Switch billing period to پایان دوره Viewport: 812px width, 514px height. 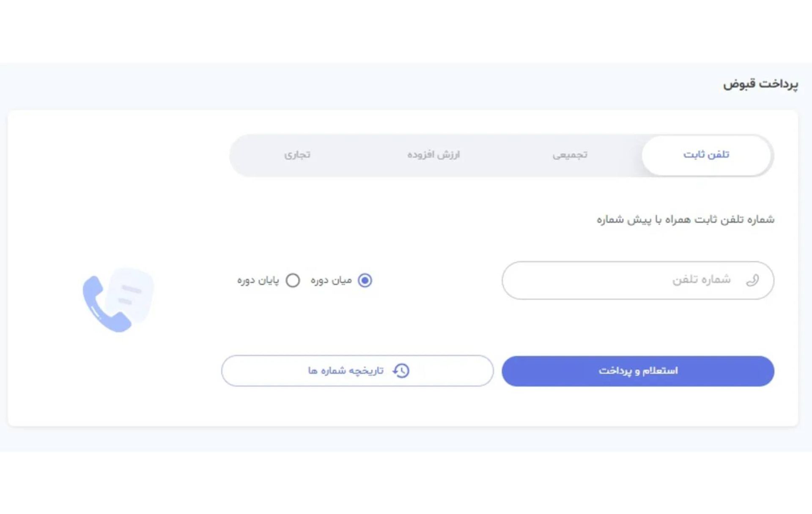tap(293, 279)
